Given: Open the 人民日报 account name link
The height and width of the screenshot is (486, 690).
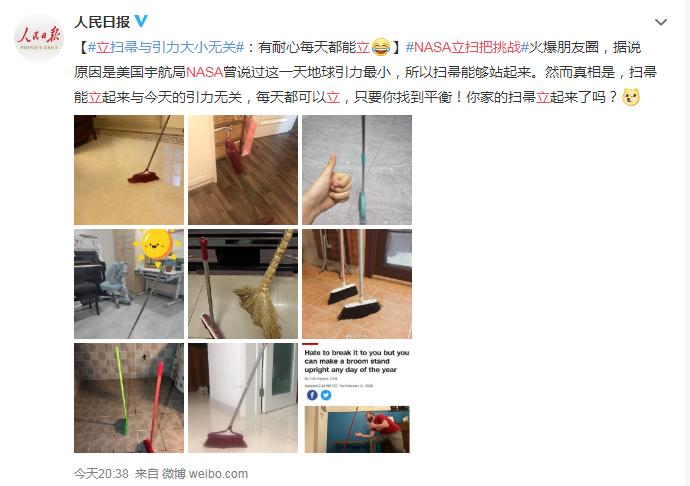Looking at the screenshot, I should point(102,22).
